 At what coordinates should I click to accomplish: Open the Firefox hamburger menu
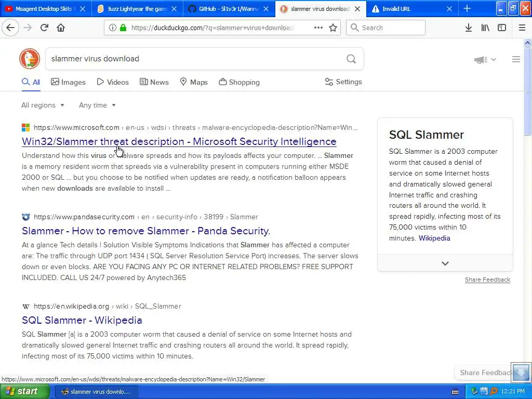click(x=522, y=28)
